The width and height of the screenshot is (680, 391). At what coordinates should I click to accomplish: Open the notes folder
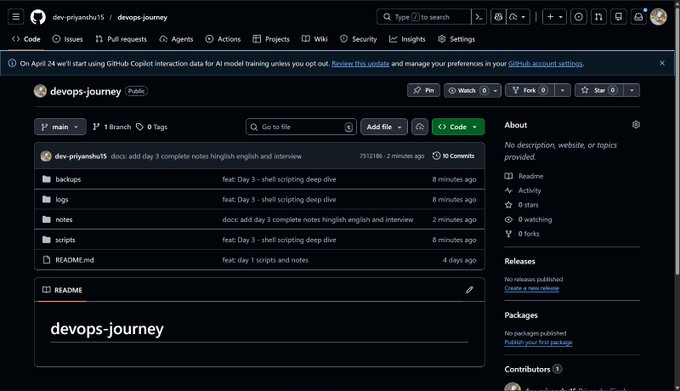(x=64, y=219)
